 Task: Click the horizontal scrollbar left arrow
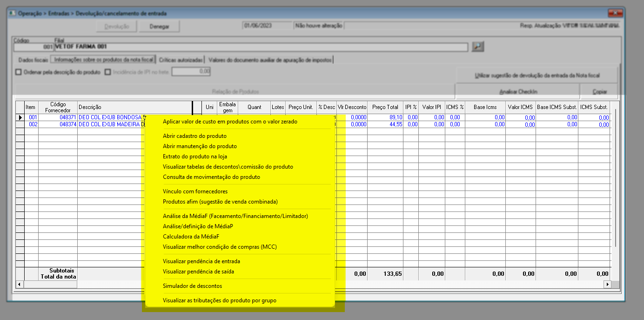pos(19,284)
